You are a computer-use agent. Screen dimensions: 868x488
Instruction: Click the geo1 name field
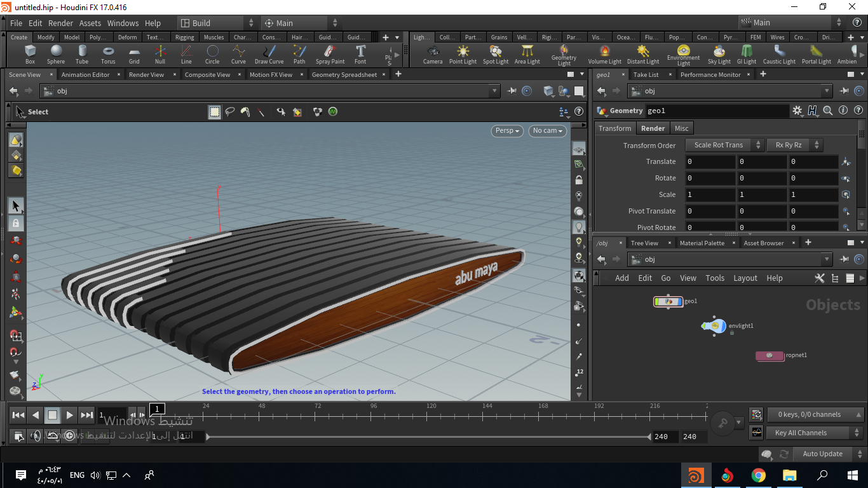[717, 111]
